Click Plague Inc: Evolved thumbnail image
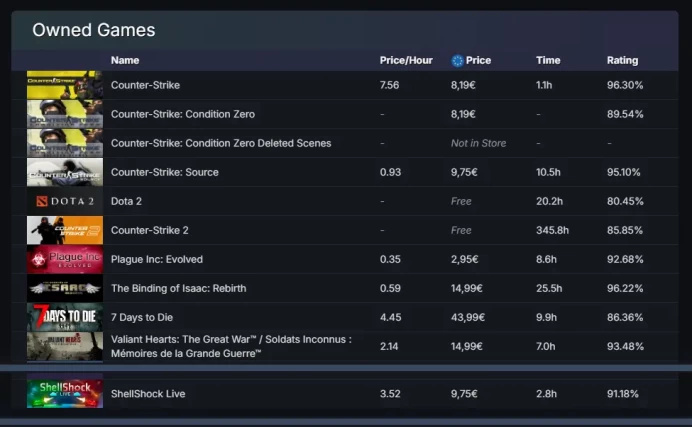Screen dimensions: 692x427 tap(65, 259)
